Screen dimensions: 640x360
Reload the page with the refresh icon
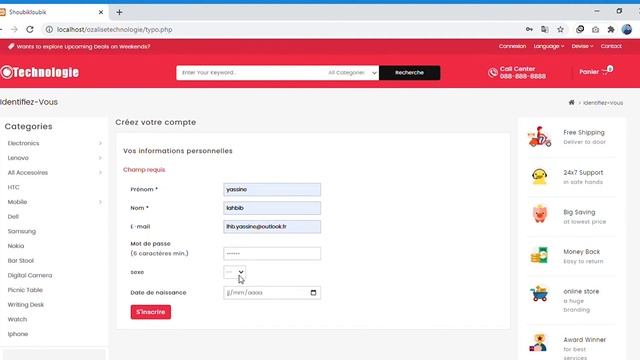30,29
